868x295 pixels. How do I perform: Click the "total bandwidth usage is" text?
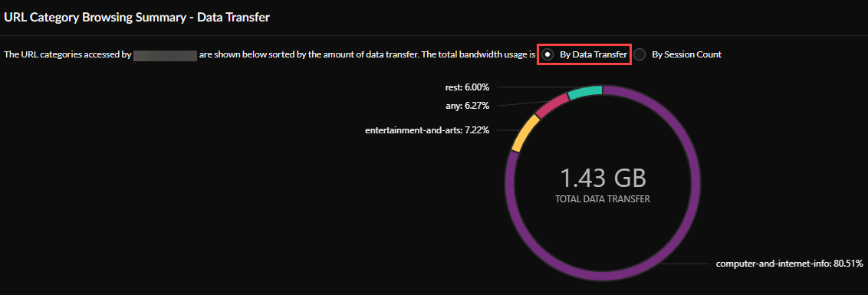coord(484,55)
